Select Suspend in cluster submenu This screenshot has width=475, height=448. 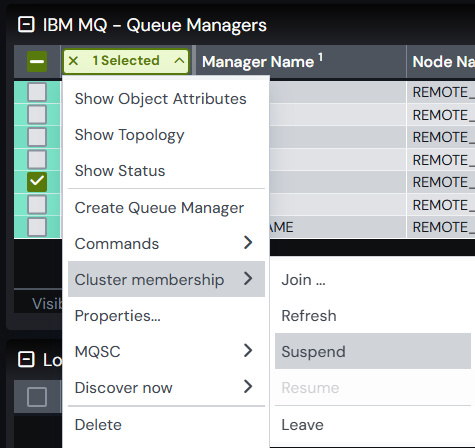pos(373,351)
